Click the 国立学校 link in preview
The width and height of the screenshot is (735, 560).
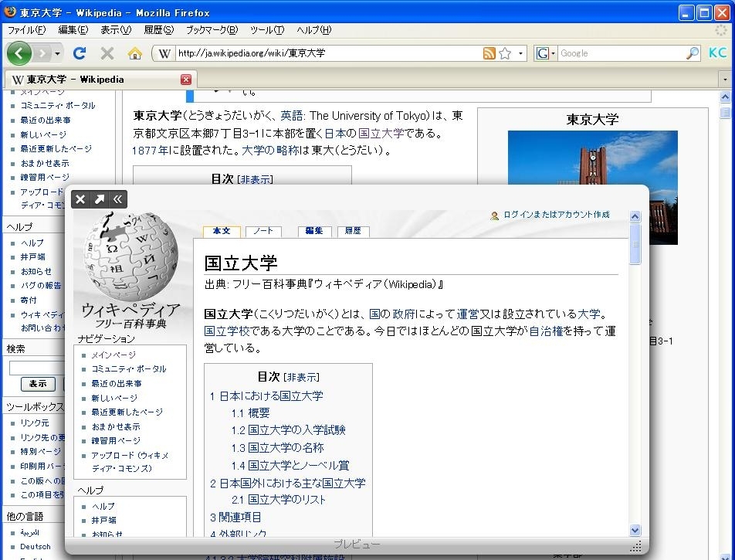click(227, 331)
